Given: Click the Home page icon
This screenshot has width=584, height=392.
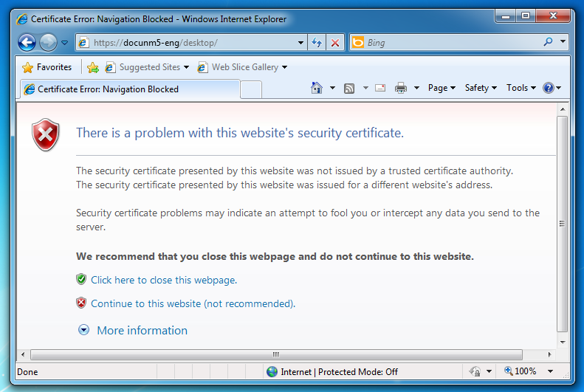Looking at the screenshot, I should coord(317,88).
